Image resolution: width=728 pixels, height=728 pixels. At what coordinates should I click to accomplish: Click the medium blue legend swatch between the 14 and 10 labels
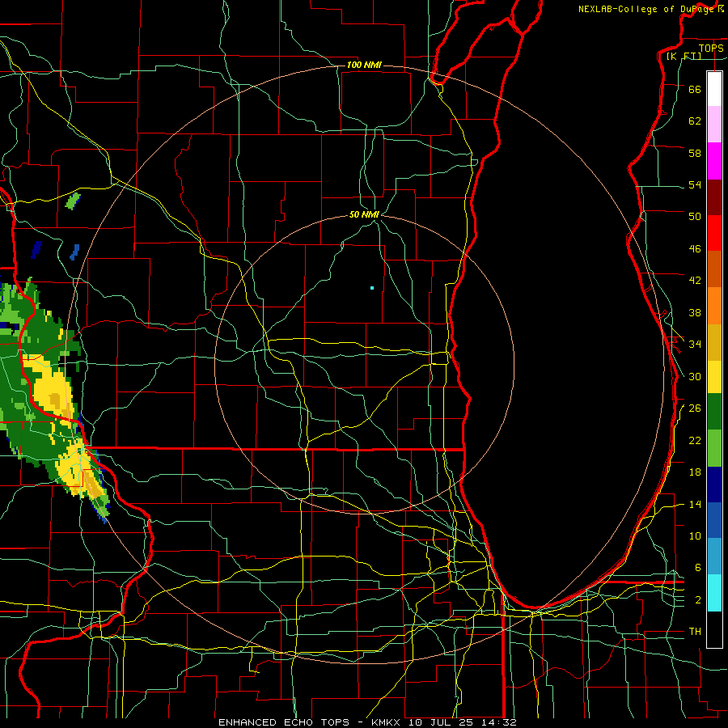pos(714,520)
